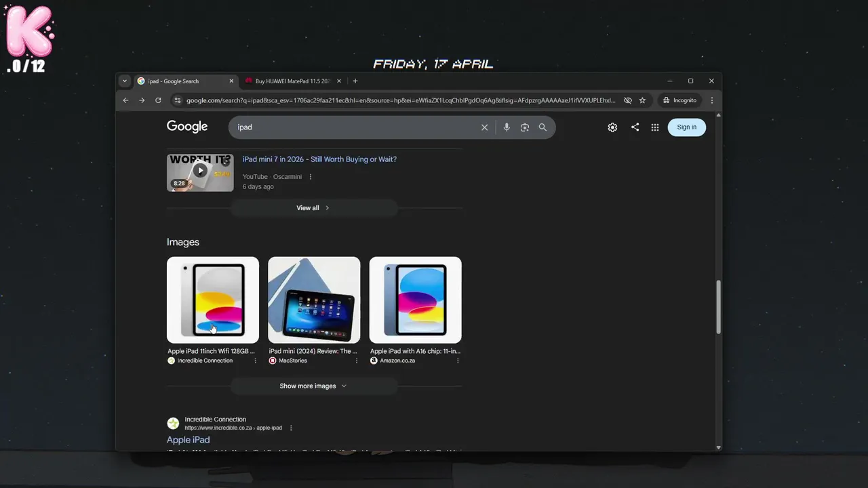Click the page vertical scrollbar thumb

click(x=719, y=307)
